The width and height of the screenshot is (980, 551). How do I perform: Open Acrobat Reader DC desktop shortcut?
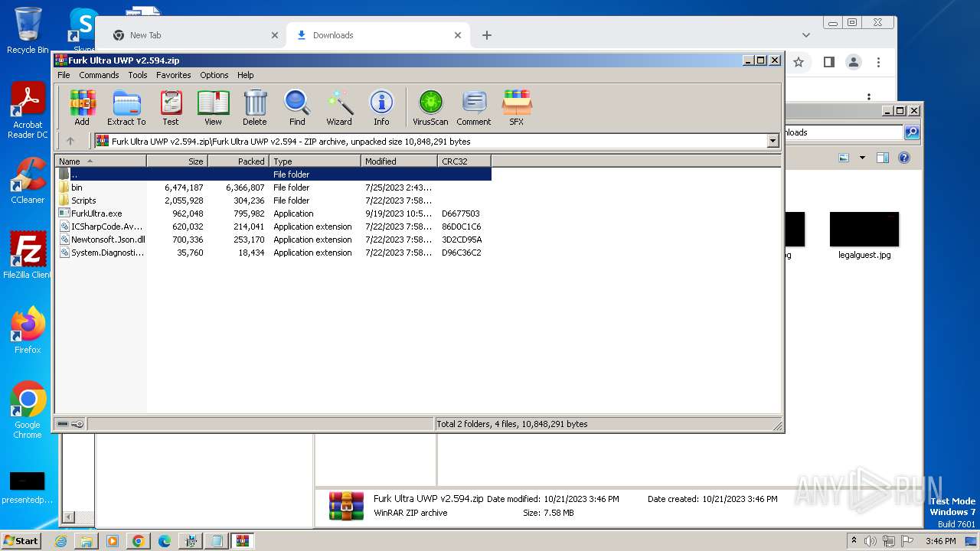[x=28, y=110]
